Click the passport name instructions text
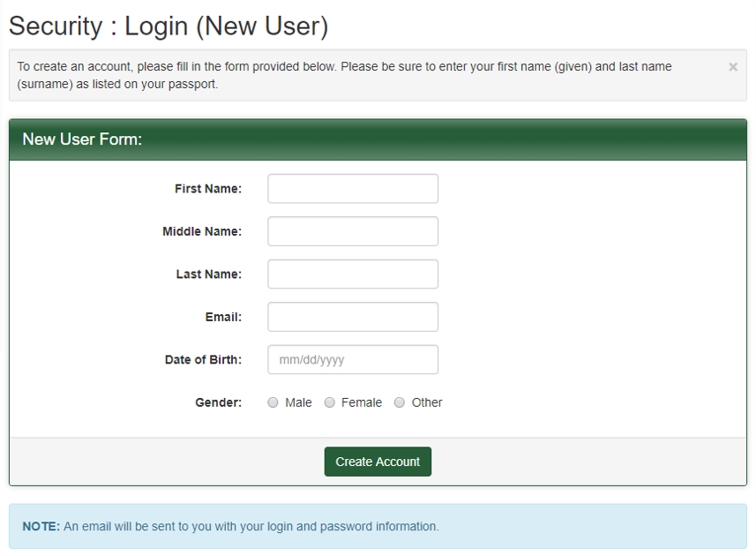 (344, 75)
